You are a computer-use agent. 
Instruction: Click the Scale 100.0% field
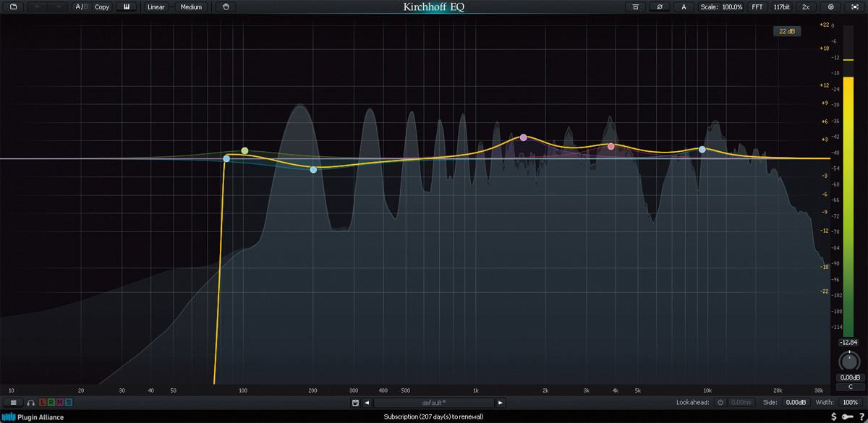pos(721,7)
